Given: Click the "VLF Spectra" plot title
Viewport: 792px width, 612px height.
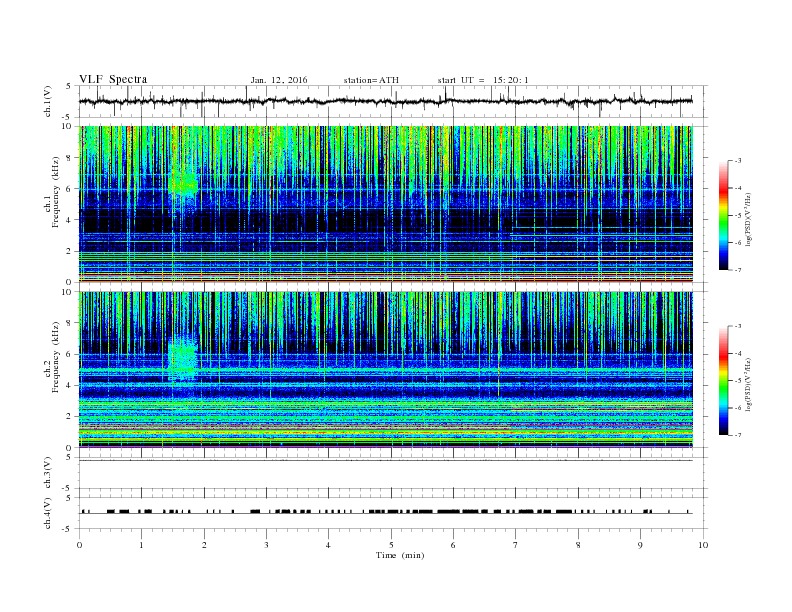Looking at the screenshot, I should point(113,79).
